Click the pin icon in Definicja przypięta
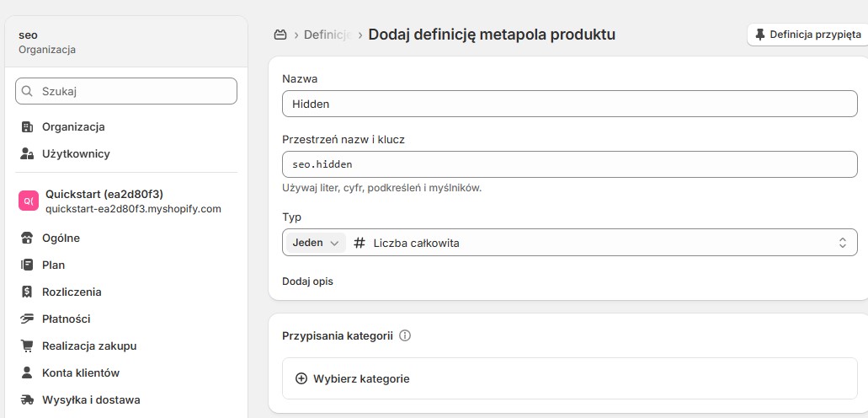 coord(760,35)
